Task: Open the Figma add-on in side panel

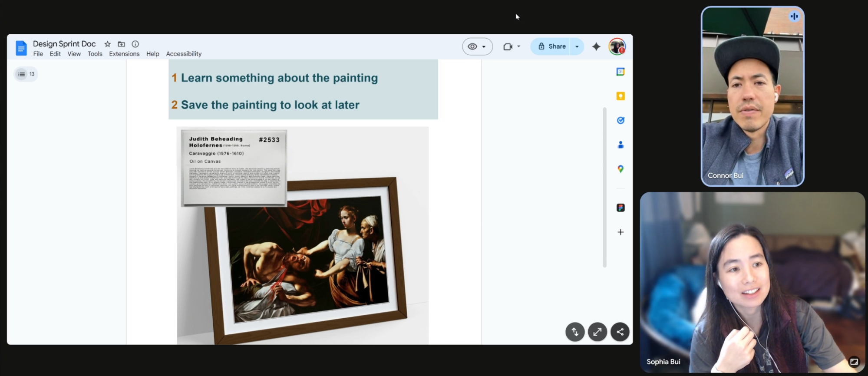Action: pos(620,208)
